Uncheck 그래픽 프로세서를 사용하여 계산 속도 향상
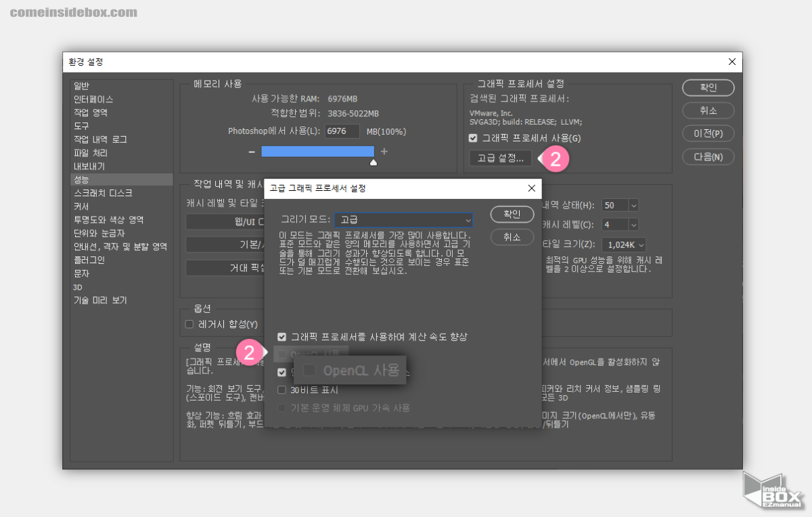The height and width of the screenshot is (517, 812). tap(281, 336)
